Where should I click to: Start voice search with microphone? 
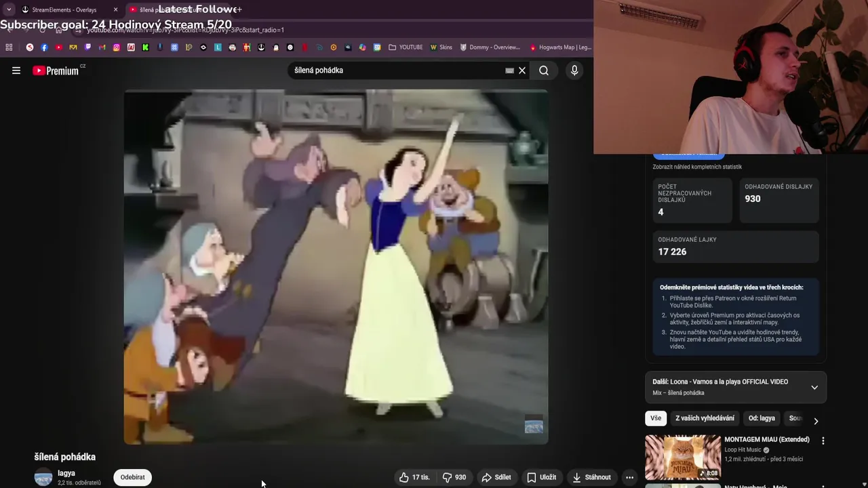point(574,70)
